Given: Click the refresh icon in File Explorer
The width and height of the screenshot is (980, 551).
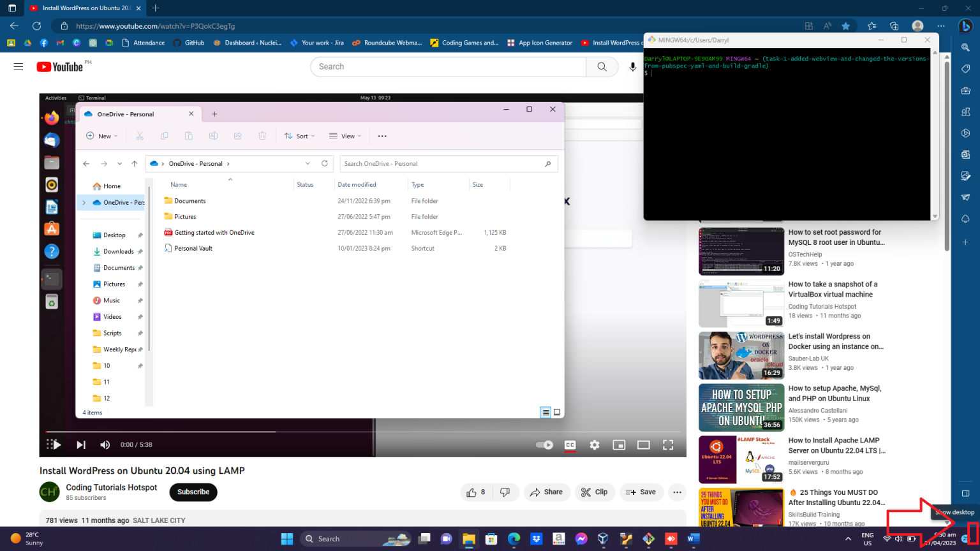Looking at the screenshot, I should point(325,164).
